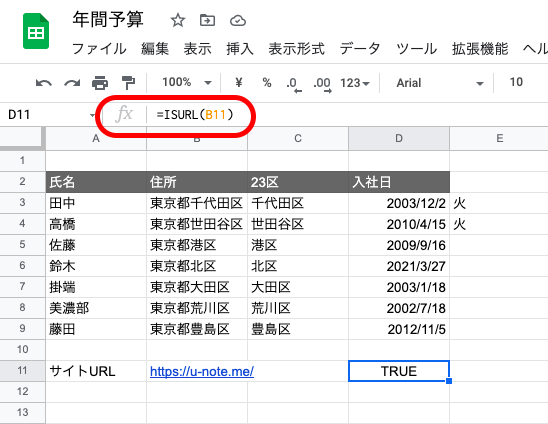Select the cell containing 高橋
Image resolution: width=548 pixels, height=424 pixels.
[x=96, y=224]
